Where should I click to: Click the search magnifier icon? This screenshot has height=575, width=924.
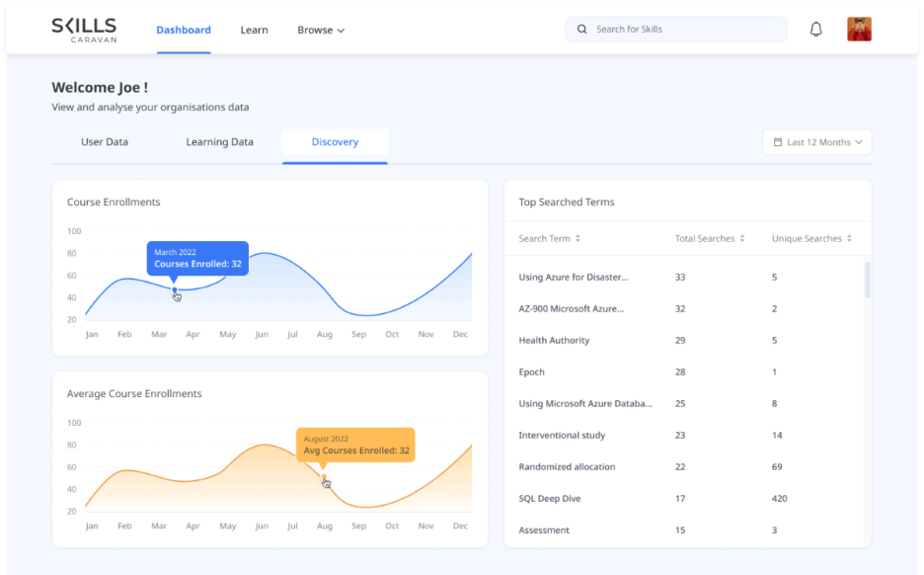tap(582, 30)
